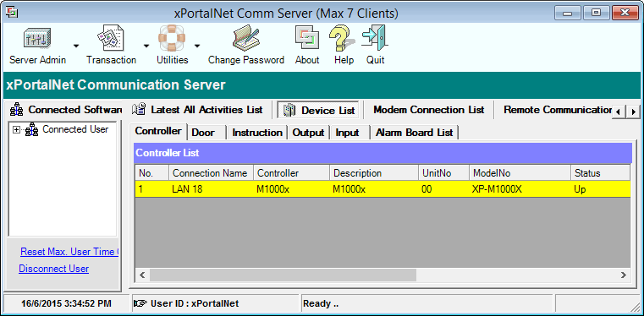Open the Change Password notebook icon
Screen dimensions: 644x316
point(246,38)
